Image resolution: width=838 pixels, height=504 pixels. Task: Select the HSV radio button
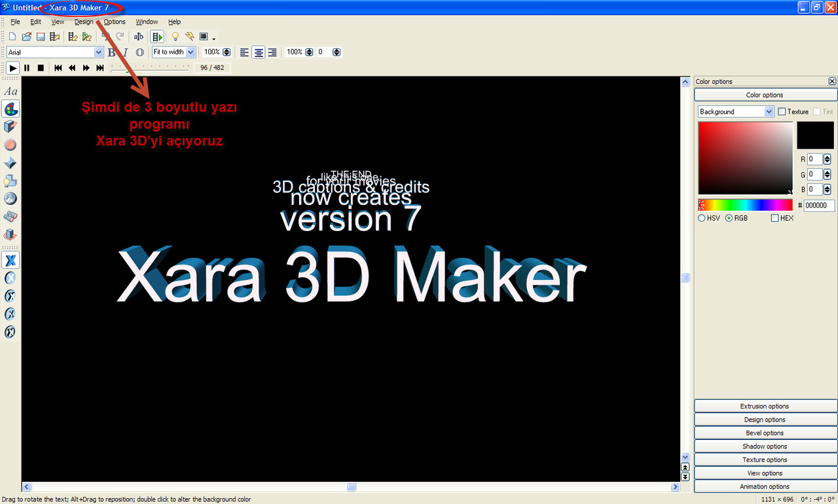pos(702,218)
